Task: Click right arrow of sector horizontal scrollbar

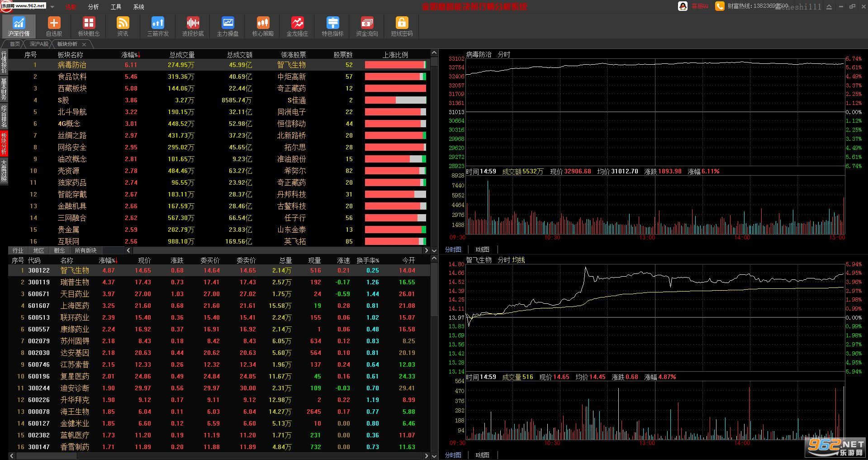Action: tap(426, 250)
